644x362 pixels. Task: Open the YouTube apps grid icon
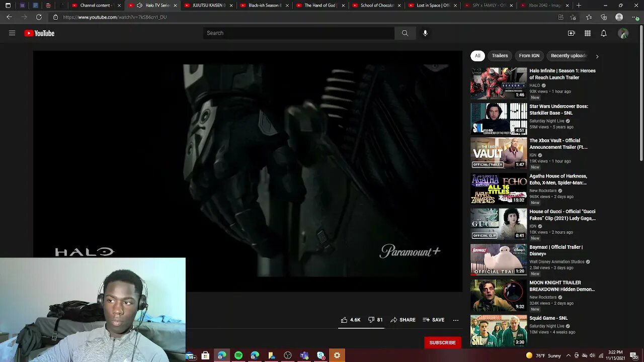click(588, 33)
